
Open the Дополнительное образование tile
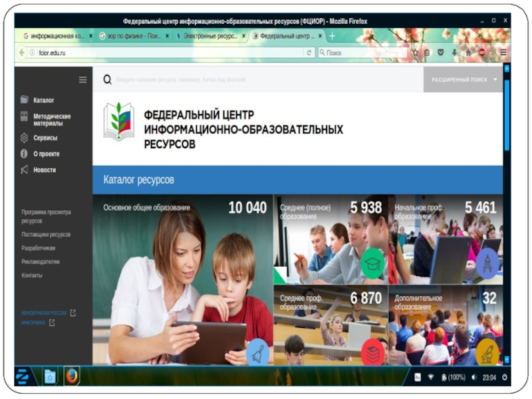coord(446,325)
